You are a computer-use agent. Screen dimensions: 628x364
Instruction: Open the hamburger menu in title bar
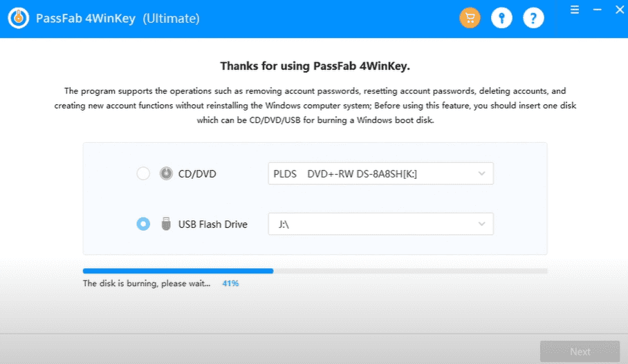574,10
